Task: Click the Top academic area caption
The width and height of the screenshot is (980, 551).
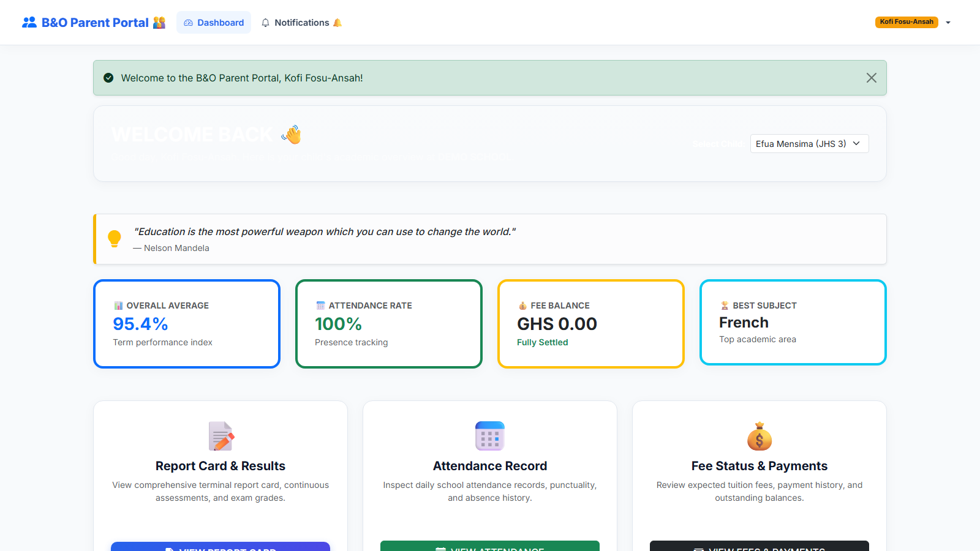Action: [758, 339]
